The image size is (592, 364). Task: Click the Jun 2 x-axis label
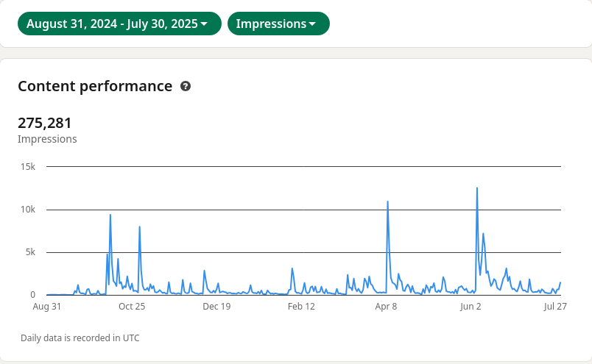(471, 307)
